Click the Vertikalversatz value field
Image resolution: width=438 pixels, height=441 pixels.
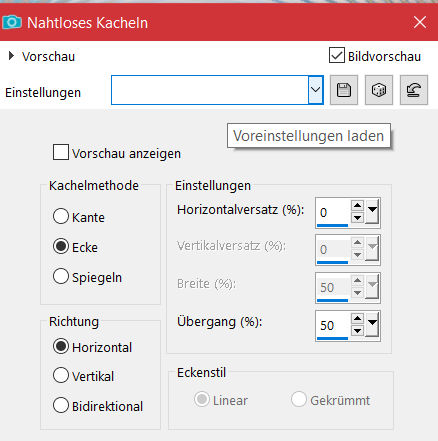click(x=333, y=249)
